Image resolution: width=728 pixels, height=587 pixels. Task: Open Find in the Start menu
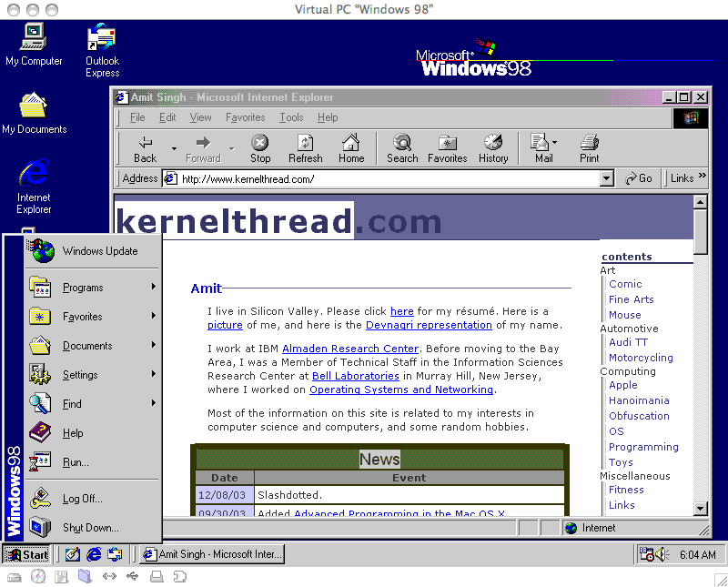click(92, 403)
